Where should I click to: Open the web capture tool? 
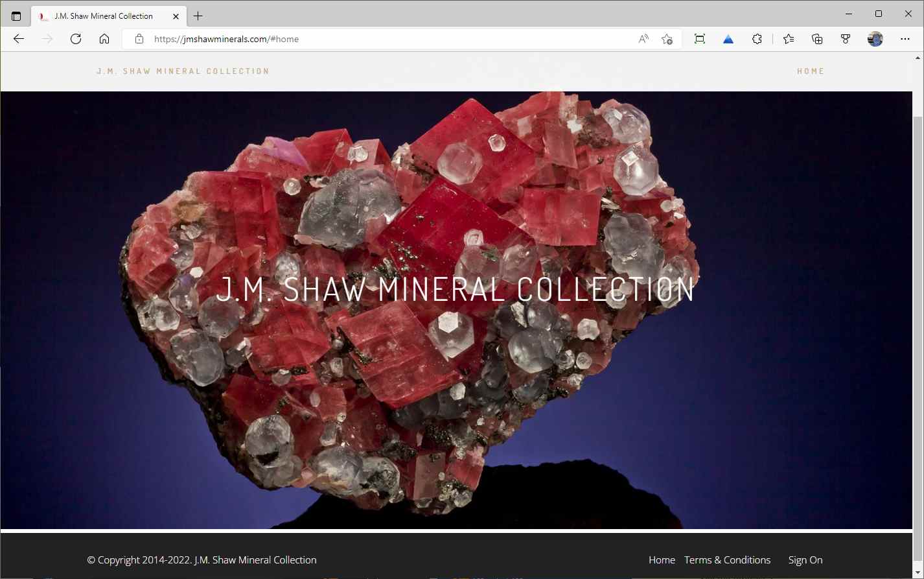[699, 39]
